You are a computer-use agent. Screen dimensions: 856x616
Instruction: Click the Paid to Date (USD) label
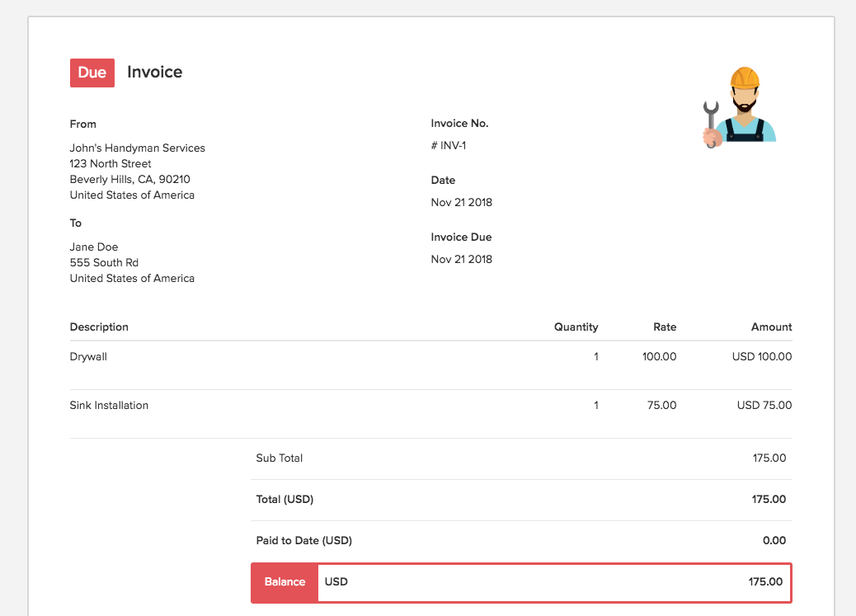(304, 541)
